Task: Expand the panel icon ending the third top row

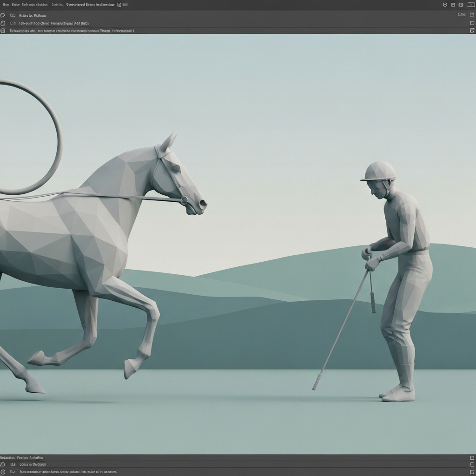Action: pyautogui.click(x=472, y=31)
